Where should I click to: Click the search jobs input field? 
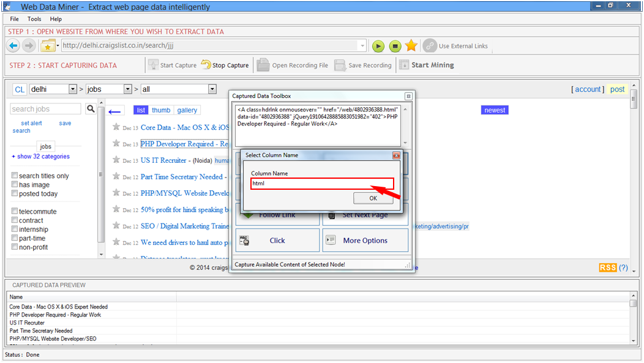click(x=45, y=109)
